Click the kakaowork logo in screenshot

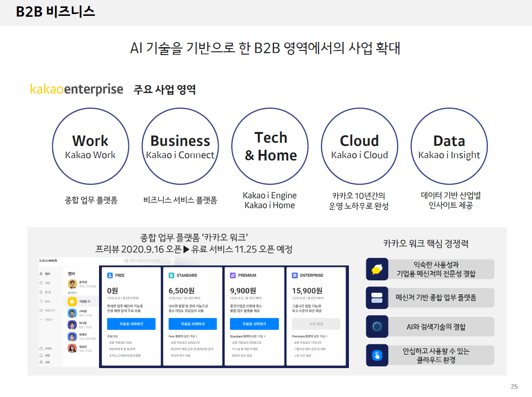point(48,260)
